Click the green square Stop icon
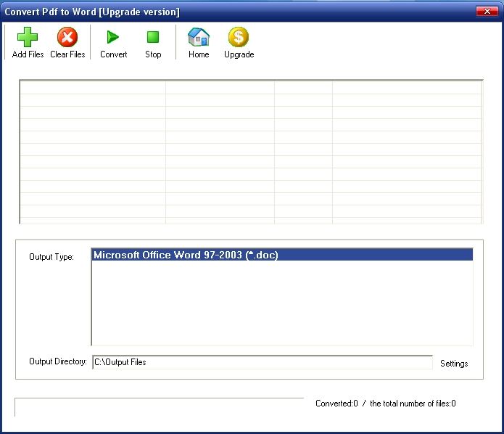Viewport: 504px width, 434px height. coord(153,37)
